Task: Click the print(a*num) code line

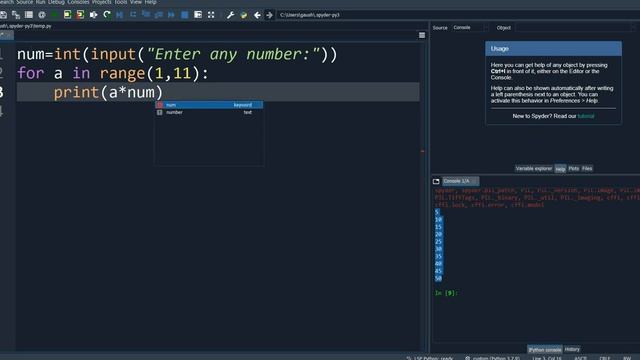Action: 218,92
